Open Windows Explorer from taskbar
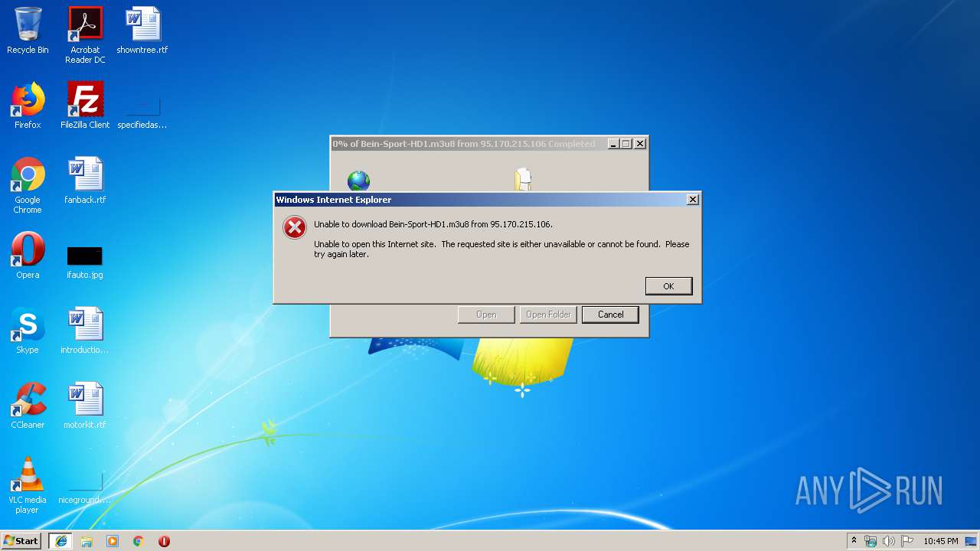 (87, 541)
